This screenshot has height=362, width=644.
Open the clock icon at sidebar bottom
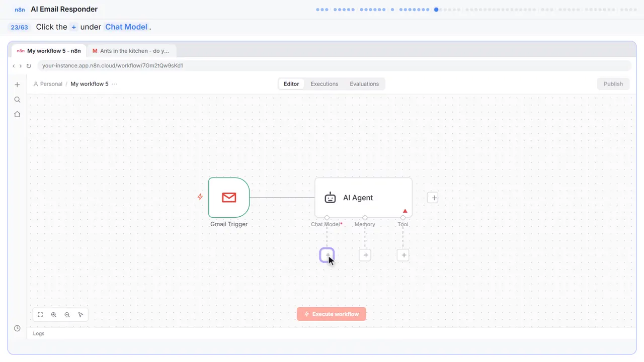(x=17, y=328)
